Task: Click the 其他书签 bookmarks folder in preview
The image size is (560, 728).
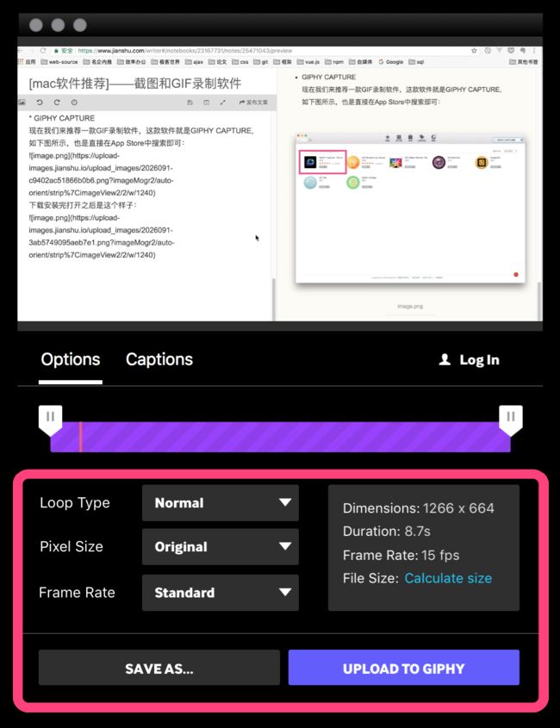Action: pos(523,62)
